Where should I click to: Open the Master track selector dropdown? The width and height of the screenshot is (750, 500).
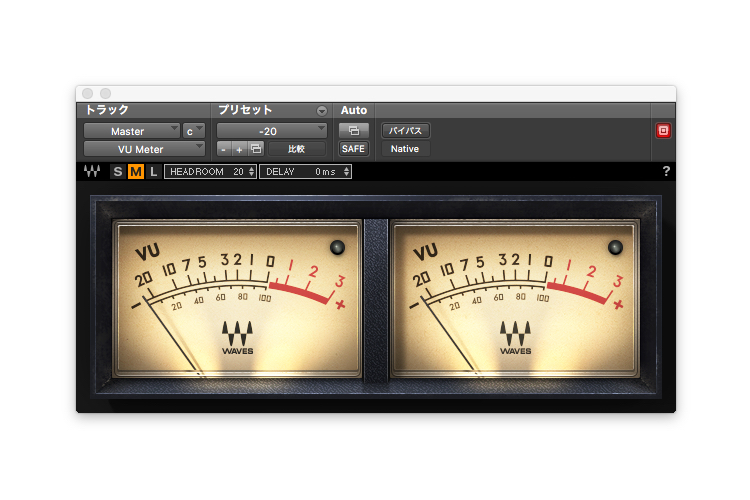[x=132, y=131]
